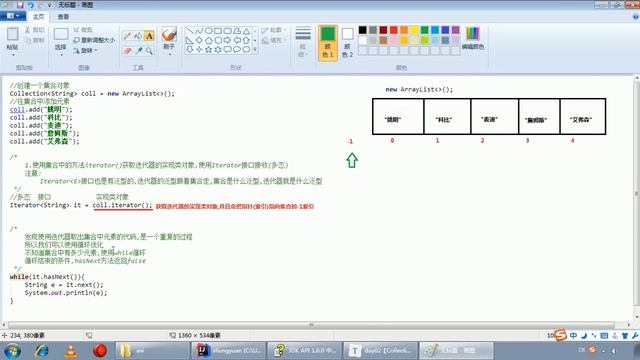Select the Pencil tool
The height and width of the screenshot is (360, 640).
pyautogui.click(x=127, y=36)
